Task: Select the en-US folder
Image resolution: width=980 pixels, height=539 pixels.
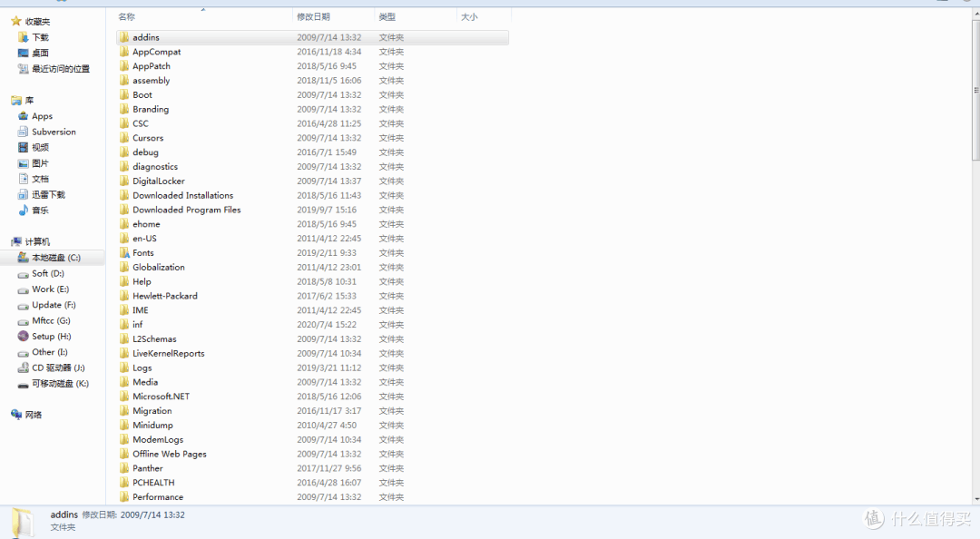Action: click(x=144, y=239)
